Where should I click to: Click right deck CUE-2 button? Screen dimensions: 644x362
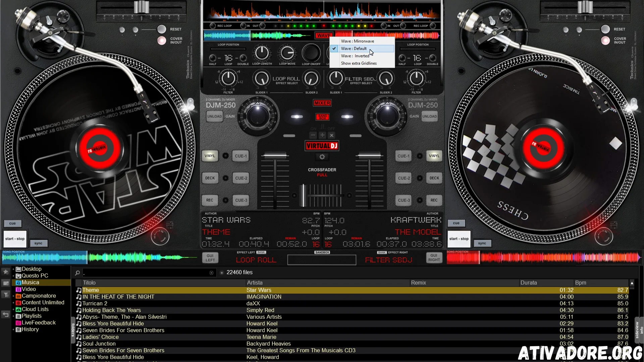(404, 178)
